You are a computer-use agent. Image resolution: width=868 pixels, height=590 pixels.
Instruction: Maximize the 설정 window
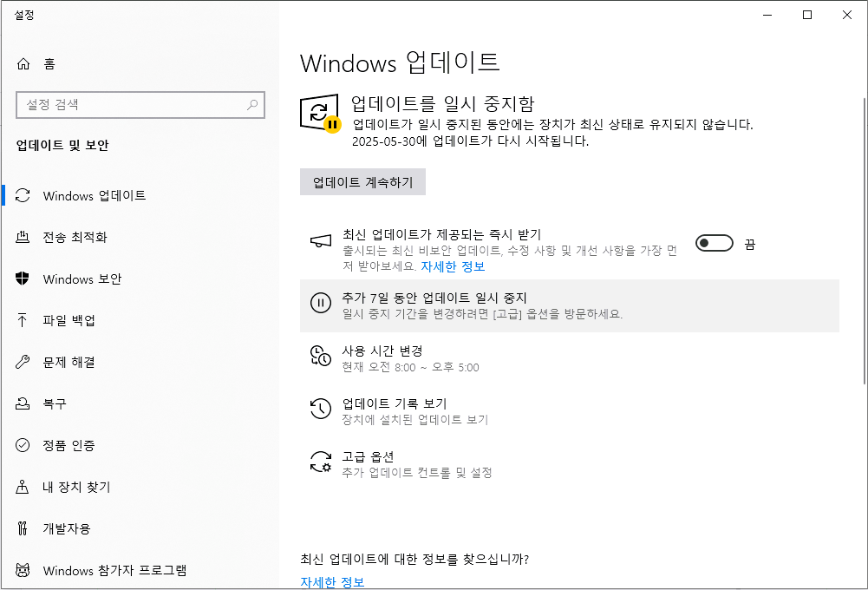[x=807, y=15]
